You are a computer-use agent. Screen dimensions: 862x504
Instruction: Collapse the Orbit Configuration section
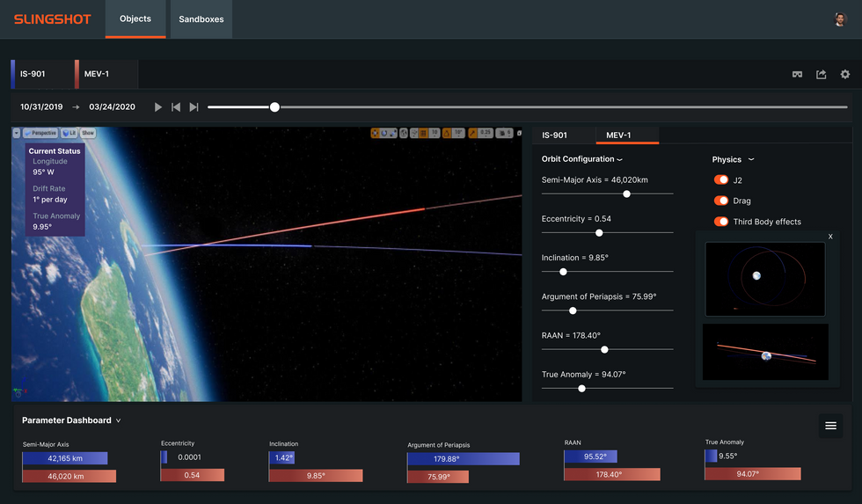[x=619, y=159]
